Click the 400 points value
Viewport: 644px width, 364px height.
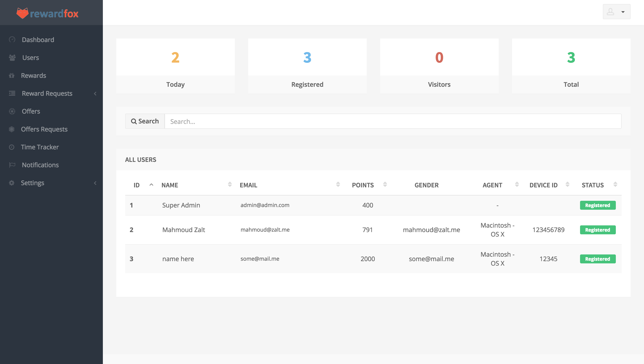tap(368, 205)
